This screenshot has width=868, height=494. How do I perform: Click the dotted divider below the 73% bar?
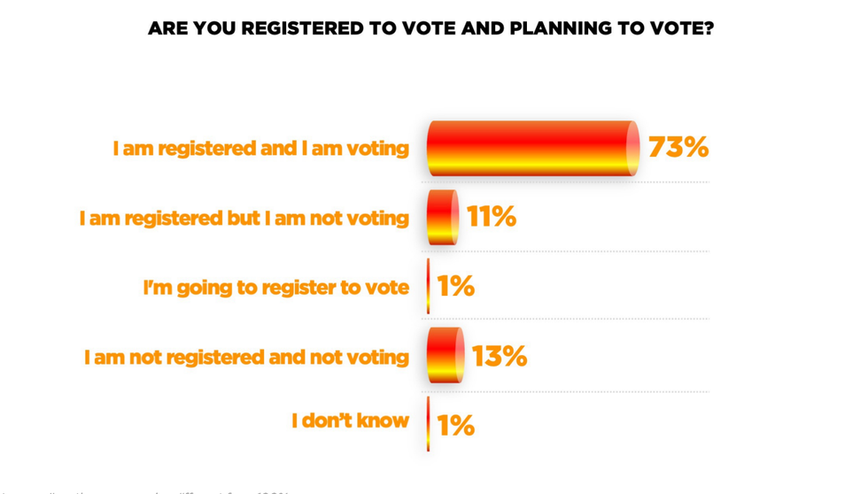pos(567,182)
